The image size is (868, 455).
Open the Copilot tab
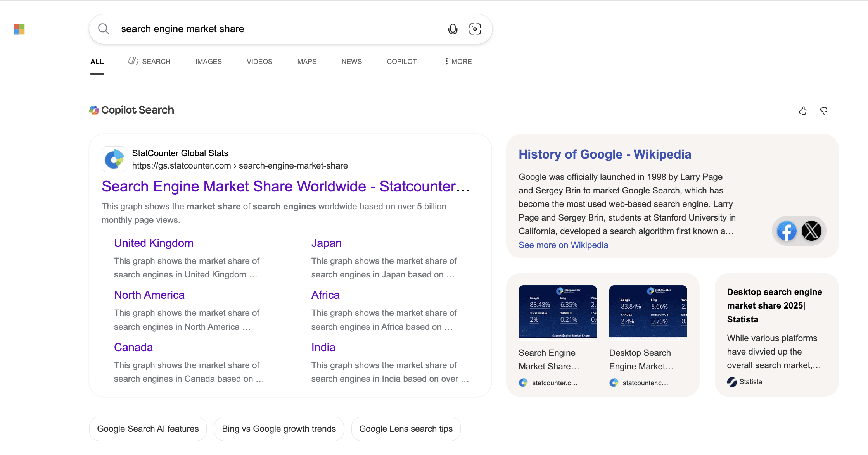pos(401,62)
